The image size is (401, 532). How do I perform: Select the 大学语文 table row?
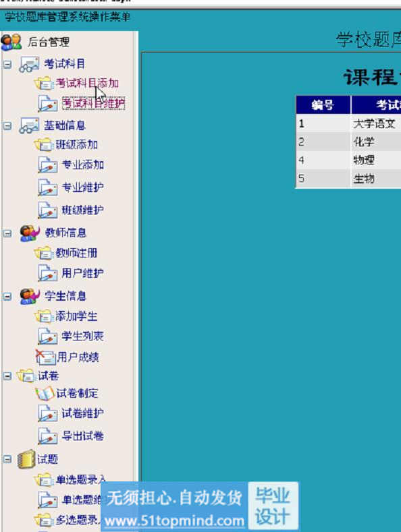point(348,123)
